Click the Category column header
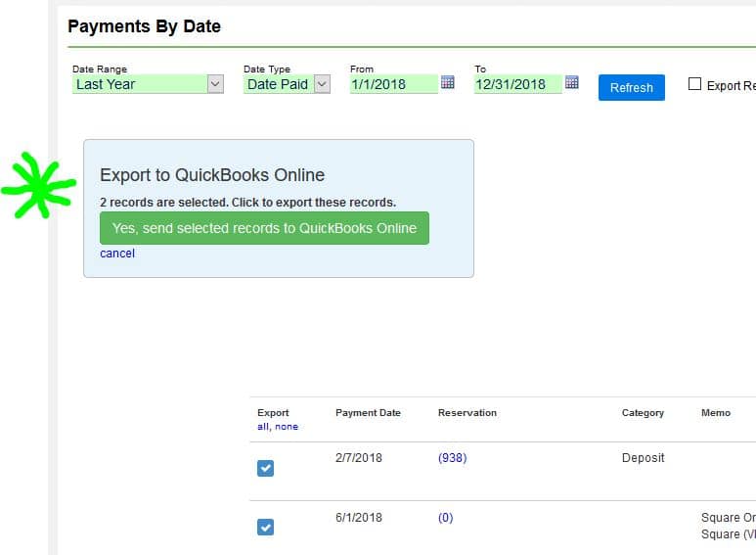The width and height of the screenshot is (756, 555). pyautogui.click(x=643, y=413)
